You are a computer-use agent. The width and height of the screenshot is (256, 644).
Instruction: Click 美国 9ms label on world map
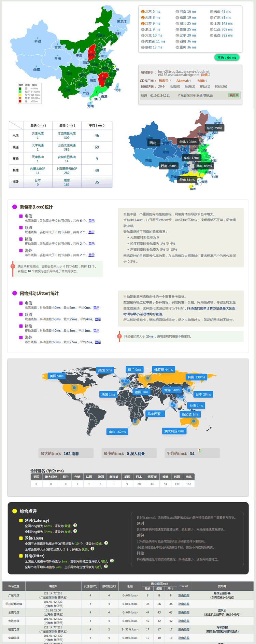pyautogui.click(x=57, y=376)
